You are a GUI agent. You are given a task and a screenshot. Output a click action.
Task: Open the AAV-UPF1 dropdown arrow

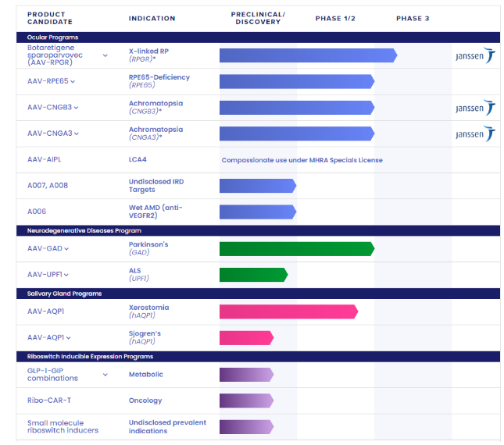point(66,275)
